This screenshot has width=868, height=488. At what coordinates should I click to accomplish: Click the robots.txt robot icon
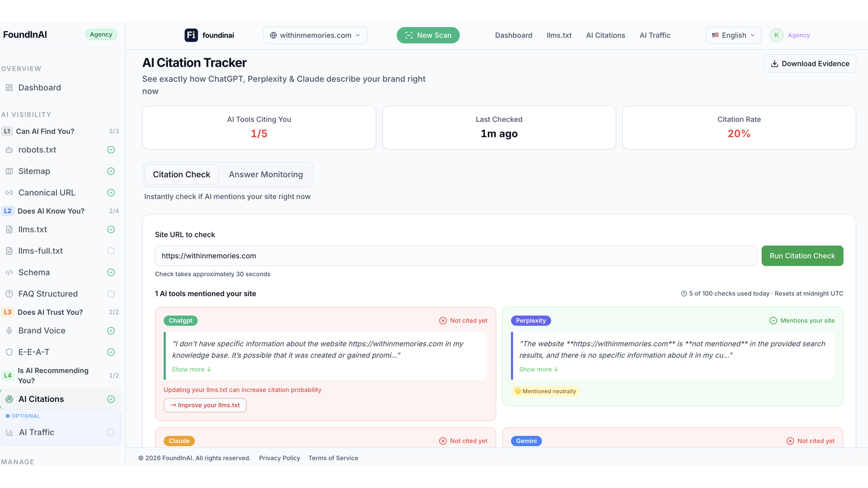pyautogui.click(x=9, y=150)
